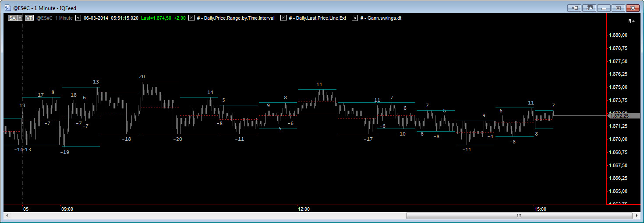Click the 1 Minute interval label
Screen dimensions: 644x223
coord(64,18)
